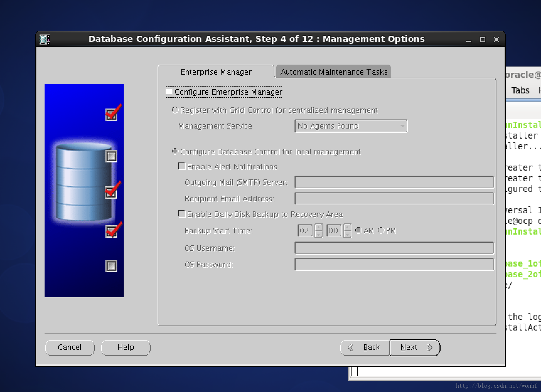Click the Database Configuration Assistant title bar icon
The height and width of the screenshot is (392, 541).
coord(45,40)
